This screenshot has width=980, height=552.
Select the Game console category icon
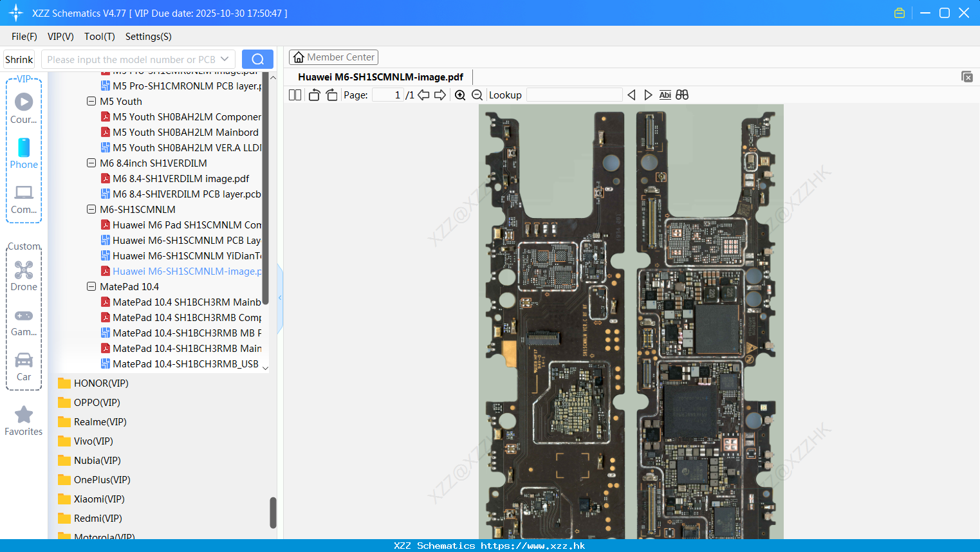click(24, 322)
